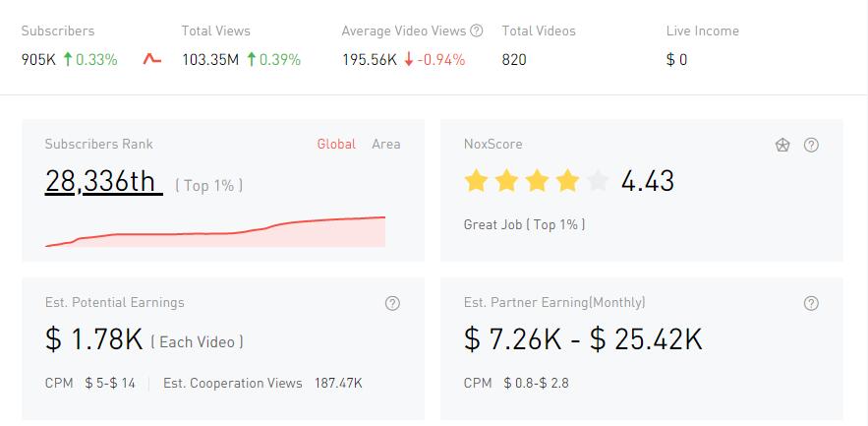Click the fifth gray rating star
The width and height of the screenshot is (868, 426).
point(598,181)
